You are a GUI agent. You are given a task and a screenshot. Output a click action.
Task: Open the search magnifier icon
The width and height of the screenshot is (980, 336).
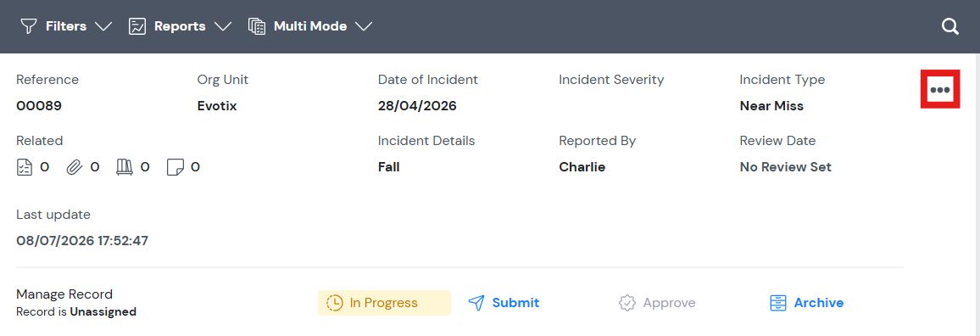click(950, 26)
